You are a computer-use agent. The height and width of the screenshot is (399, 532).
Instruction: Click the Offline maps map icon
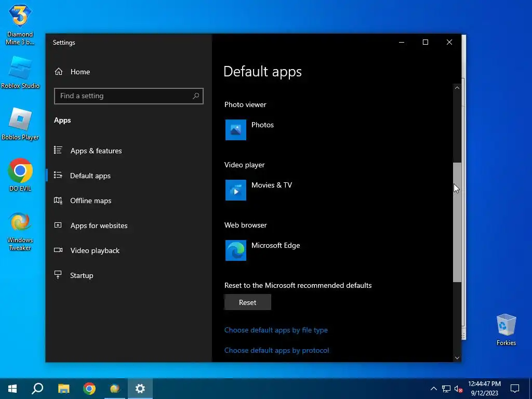[x=58, y=201]
